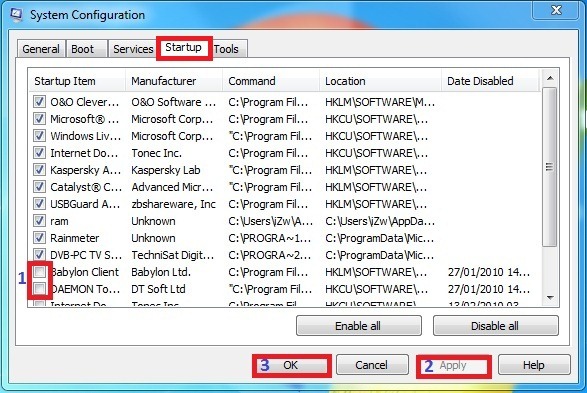Confirm with the OK button

[x=291, y=365]
